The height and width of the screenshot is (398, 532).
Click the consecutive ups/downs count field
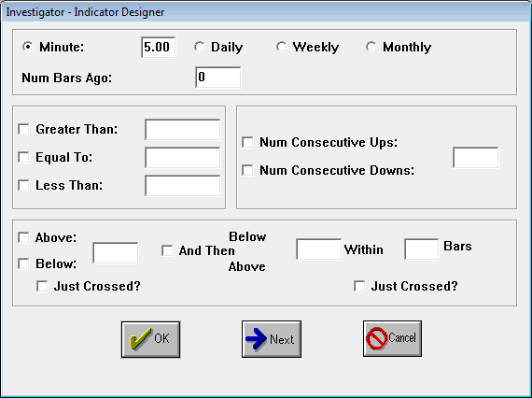476,157
